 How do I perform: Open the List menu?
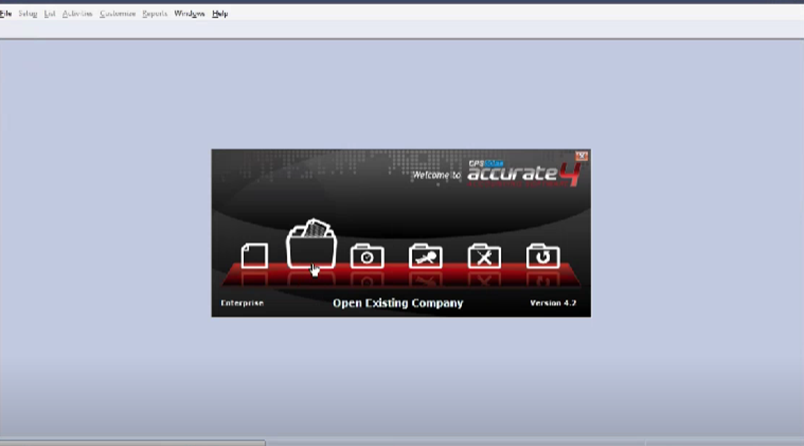(x=50, y=14)
